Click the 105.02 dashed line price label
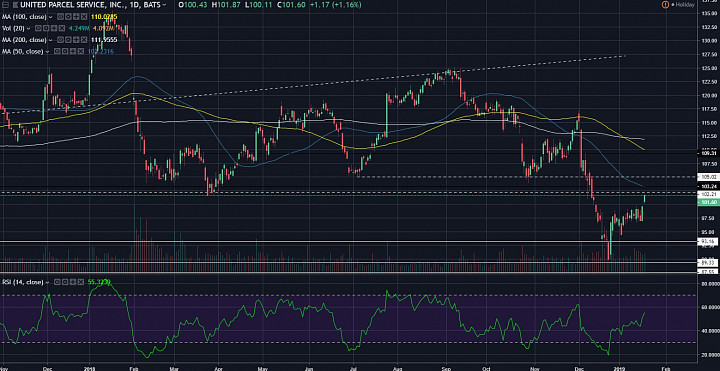Screen dimensions: 720x371 [708, 177]
